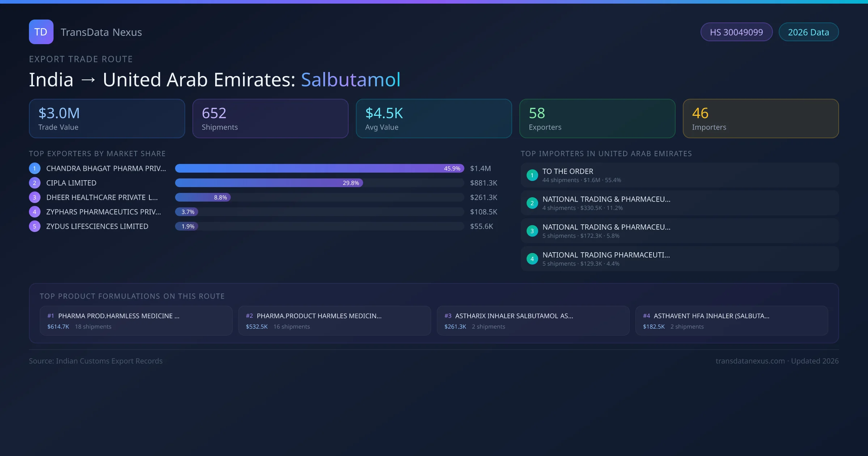Open #4 ASTHAVENT HFA INHALER card
This screenshot has height=456, width=868.
pos(731,321)
